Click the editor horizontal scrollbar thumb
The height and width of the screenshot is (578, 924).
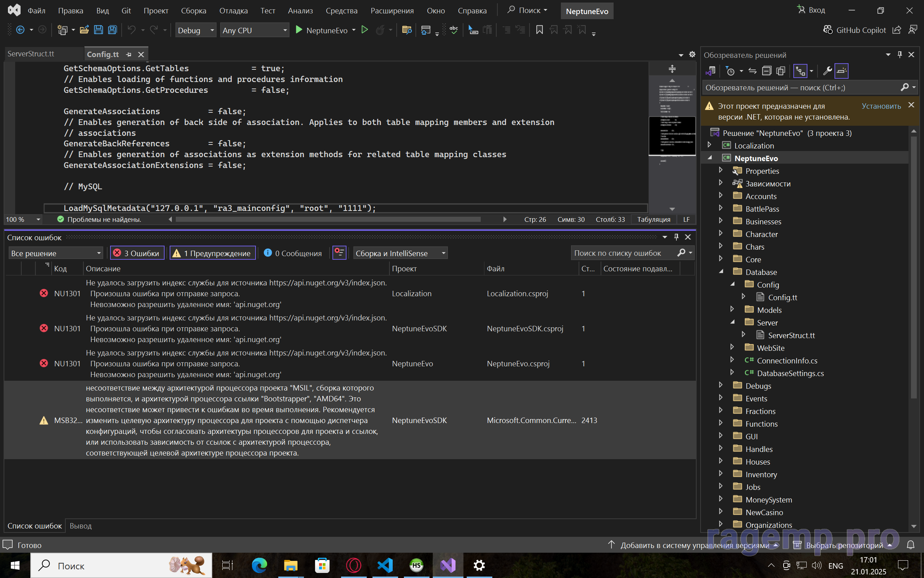click(x=328, y=219)
